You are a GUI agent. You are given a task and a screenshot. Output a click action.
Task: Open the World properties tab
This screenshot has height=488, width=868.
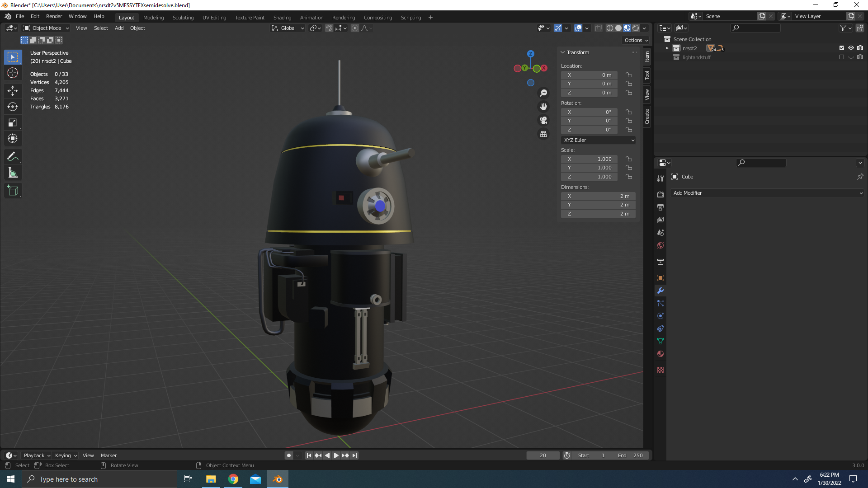pos(660,245)
